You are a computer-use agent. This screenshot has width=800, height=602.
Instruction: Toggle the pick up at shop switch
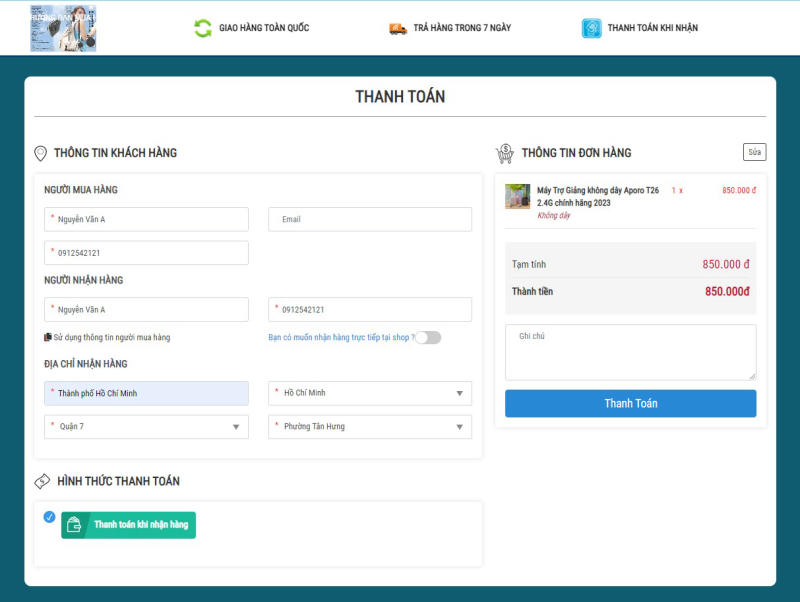coord(428,337)
